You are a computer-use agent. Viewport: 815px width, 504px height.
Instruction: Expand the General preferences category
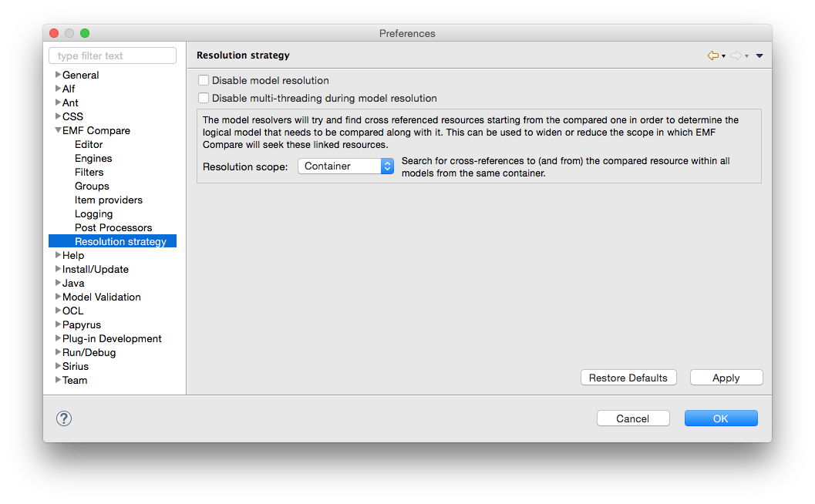coord(58,75)
